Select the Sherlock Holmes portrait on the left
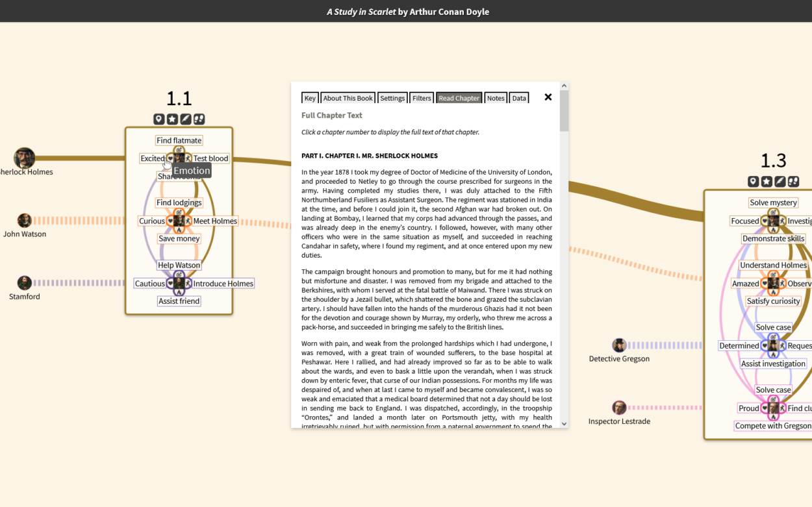Image resolution: width=812 pixels, height=507 pixels. tap(25, 158)
